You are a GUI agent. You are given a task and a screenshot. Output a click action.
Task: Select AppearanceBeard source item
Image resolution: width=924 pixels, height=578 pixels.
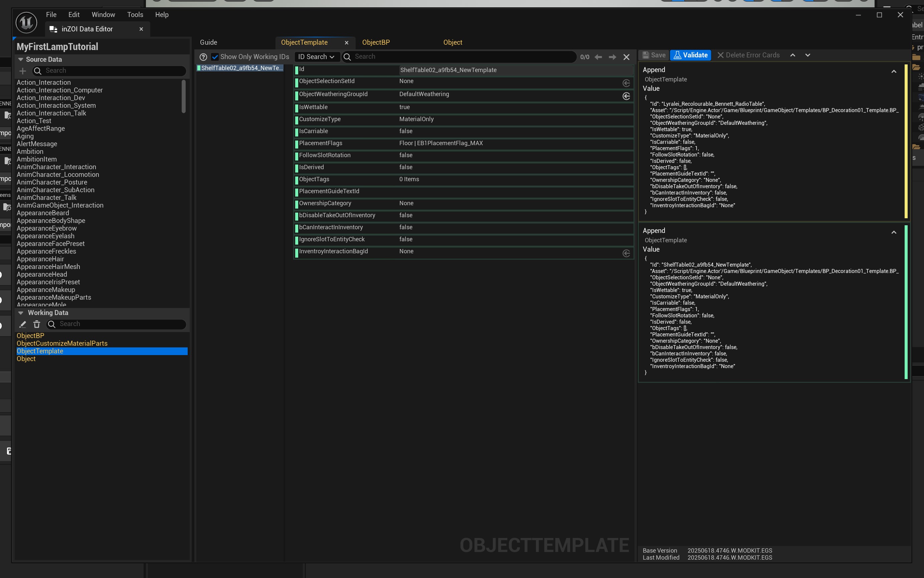[x=43, y=213]
